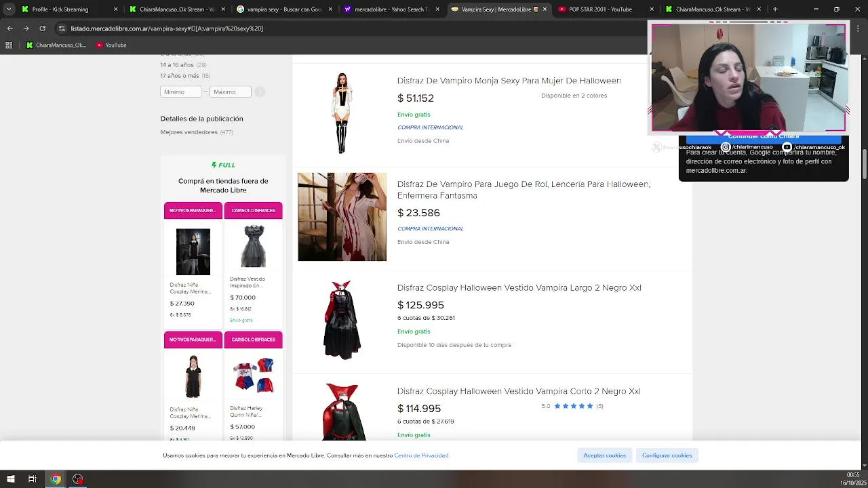Open the red circular taskbar app icon
The image size is (868, 488).
pos(78,479)
